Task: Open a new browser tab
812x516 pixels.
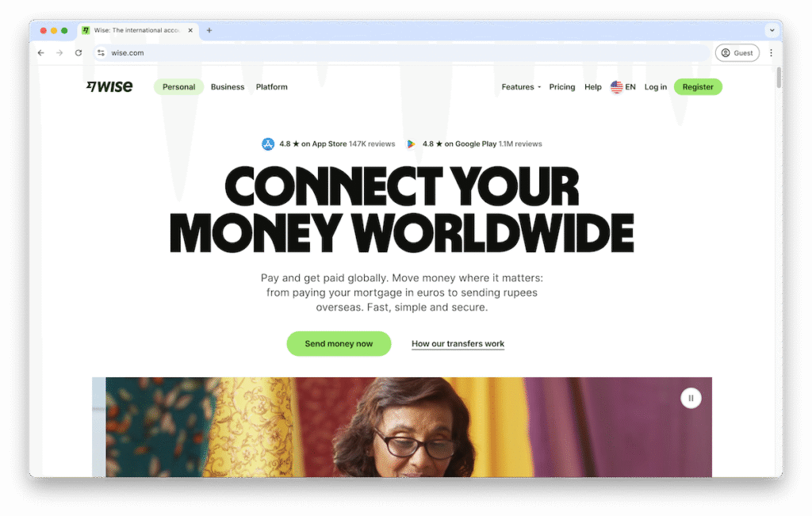Action: tap(209, 30)
